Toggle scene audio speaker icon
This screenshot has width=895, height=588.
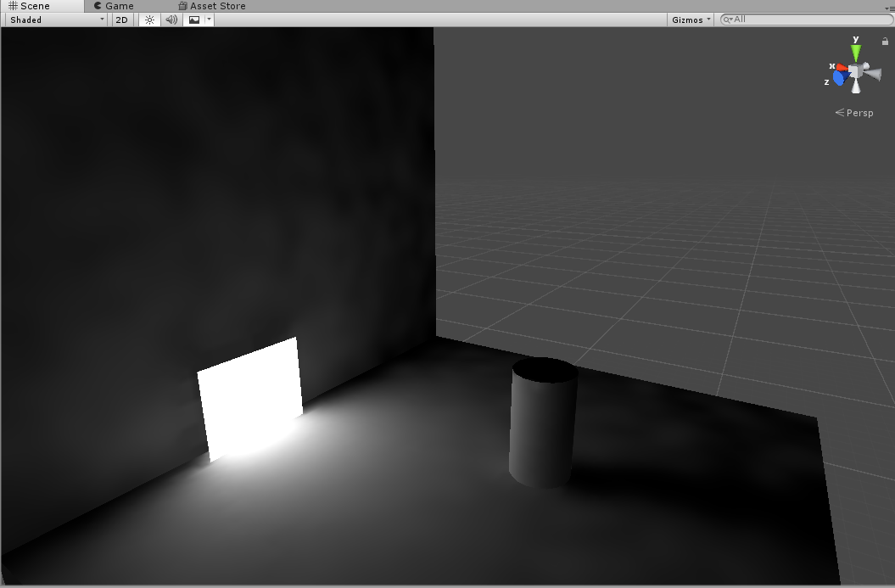pos(171,20)
